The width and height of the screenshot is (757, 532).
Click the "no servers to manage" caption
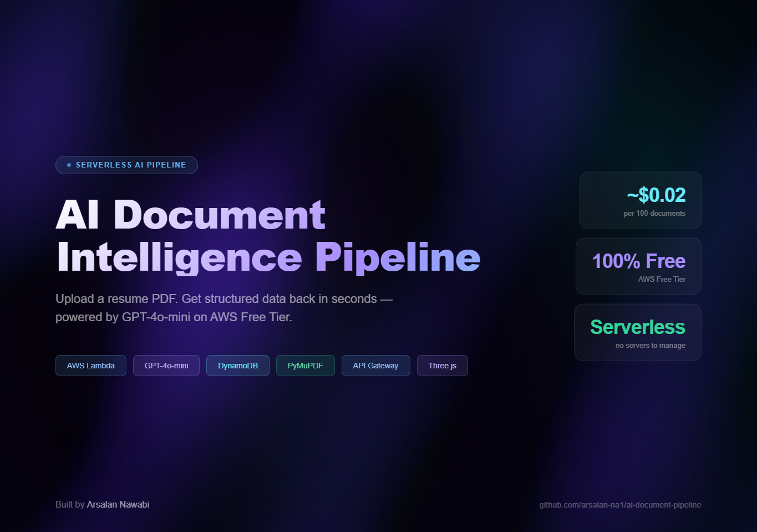click(651, 346)
